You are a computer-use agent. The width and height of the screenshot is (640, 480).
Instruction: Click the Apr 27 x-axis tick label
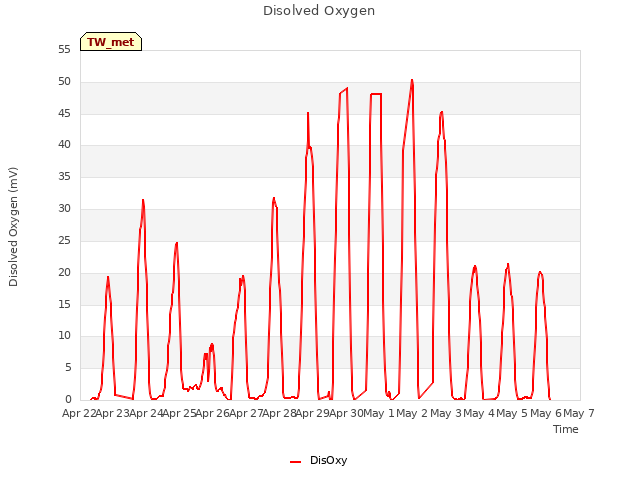246,413
